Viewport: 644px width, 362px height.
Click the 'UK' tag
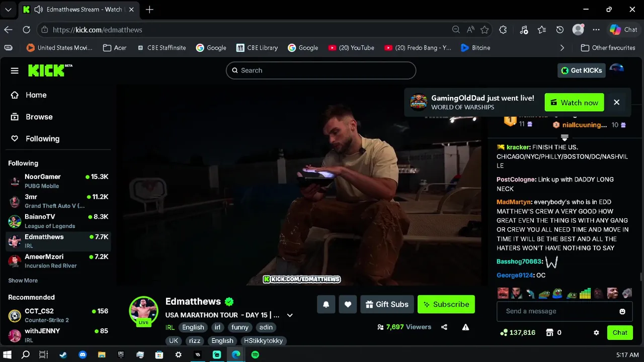point(174,341)
